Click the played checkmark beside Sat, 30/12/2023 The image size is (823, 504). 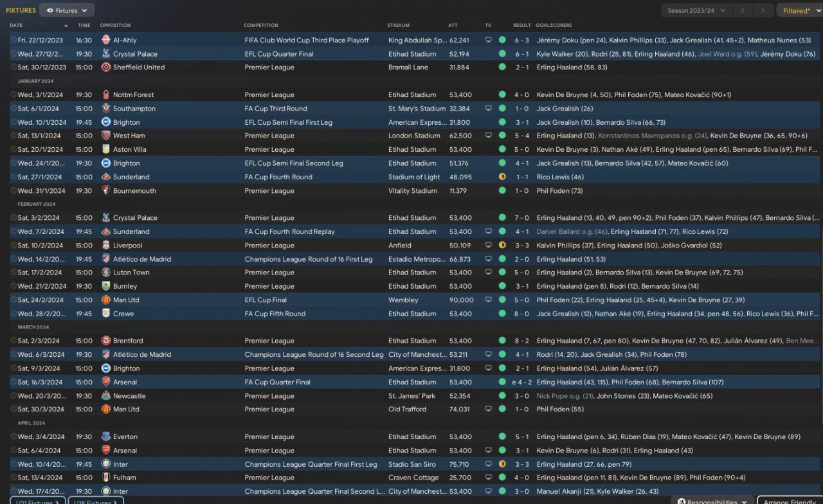14,67
